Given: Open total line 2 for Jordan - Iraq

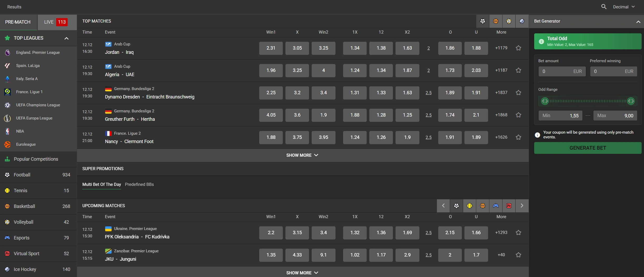Looking at the screenshot, I should [x=429, y=48].
